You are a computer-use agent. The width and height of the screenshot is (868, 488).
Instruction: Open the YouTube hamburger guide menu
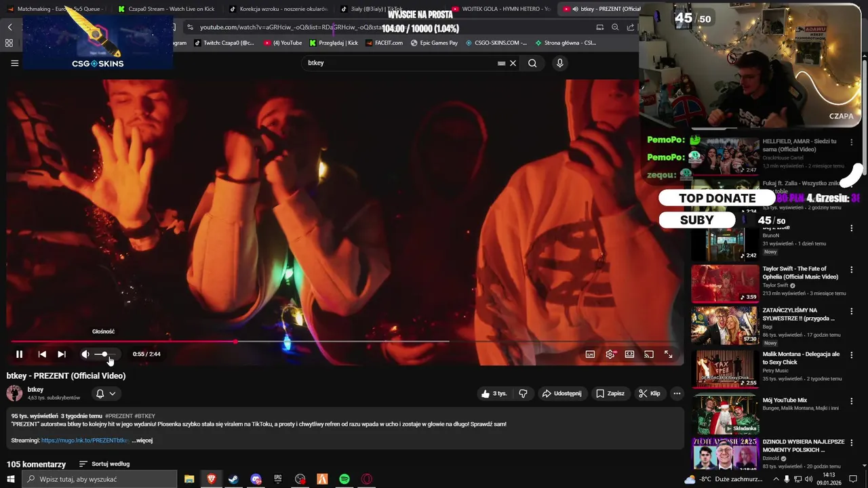tap(14, 63)
